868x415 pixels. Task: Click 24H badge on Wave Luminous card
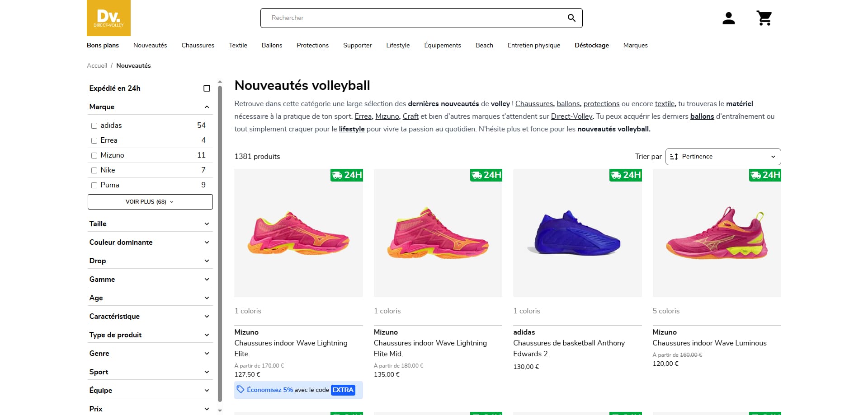pos(765,175)
